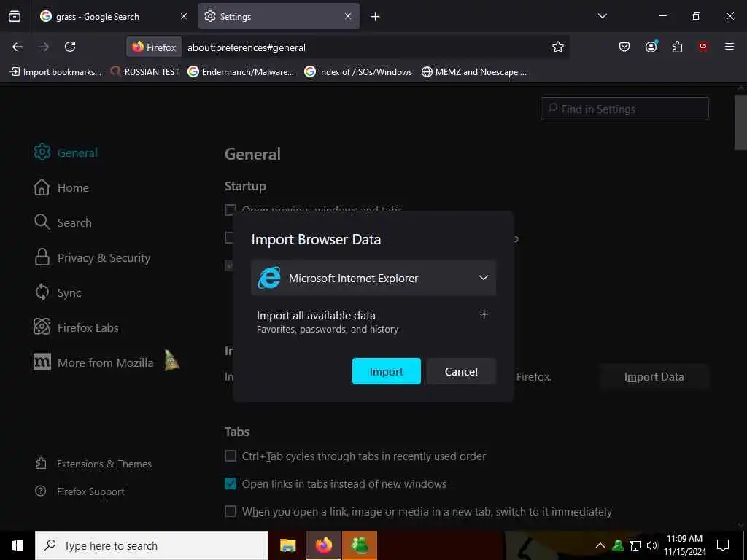
Task: Expand the Microsoft Internet Explorer browser dropdown
Action: click(373, 278)
